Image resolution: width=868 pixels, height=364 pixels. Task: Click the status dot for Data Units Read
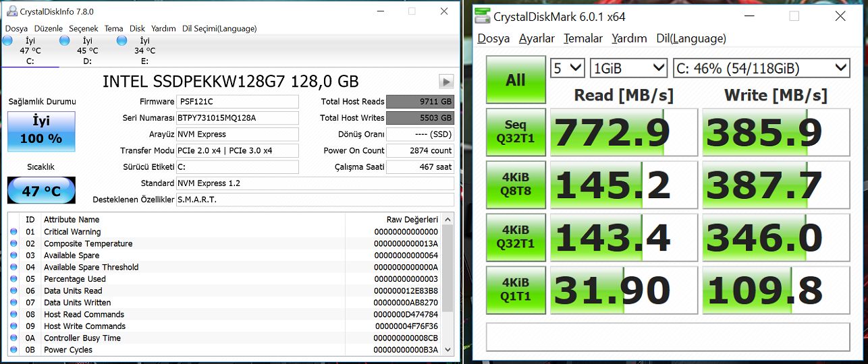click(x=13, y=291)
